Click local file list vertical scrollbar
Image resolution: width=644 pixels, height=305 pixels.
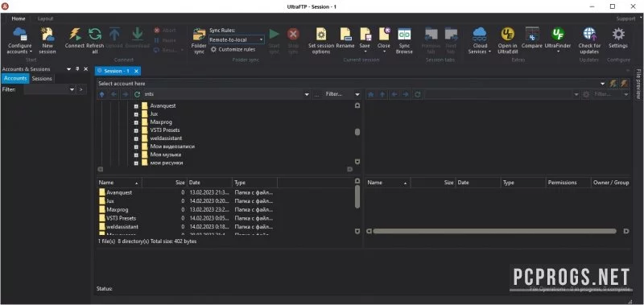click(x=357, y=197)
